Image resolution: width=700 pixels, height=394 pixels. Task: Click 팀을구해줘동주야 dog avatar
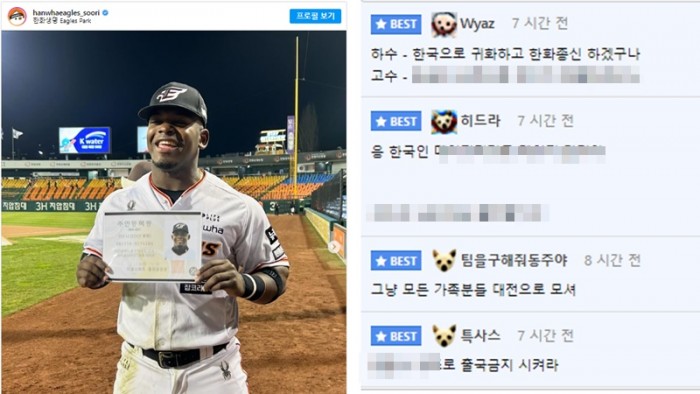click(444, 261)
